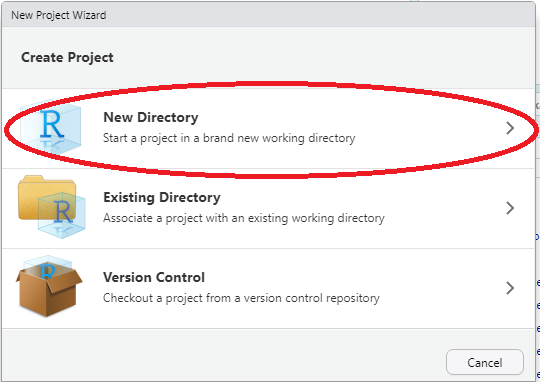Click the Existing Directory folder icon
Image resolution: width=540 pixels, height=382 pixels.
[51, 207]
